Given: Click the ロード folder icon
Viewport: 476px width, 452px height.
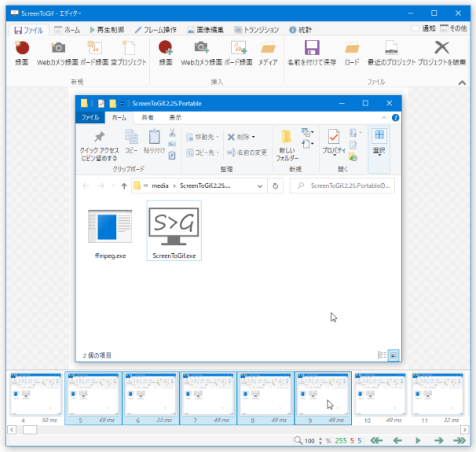Looking at the screenshot, I should pyautogui.click(x=351, y=53).
